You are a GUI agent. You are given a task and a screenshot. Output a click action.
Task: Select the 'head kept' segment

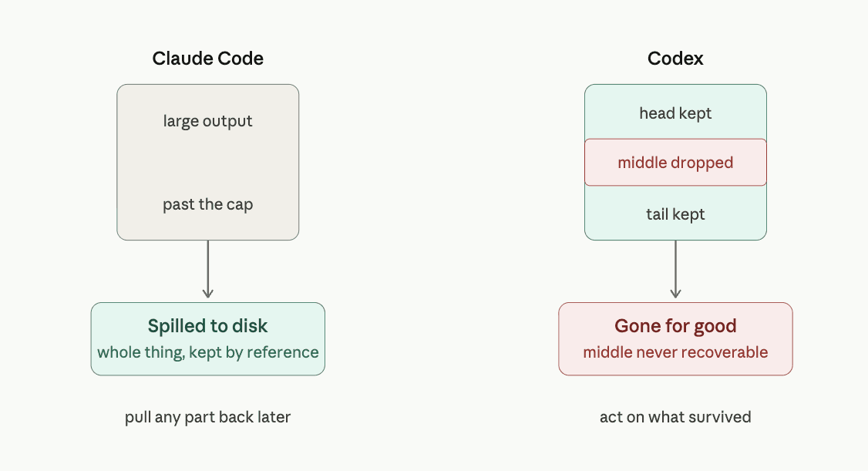[x=675, y=113]
